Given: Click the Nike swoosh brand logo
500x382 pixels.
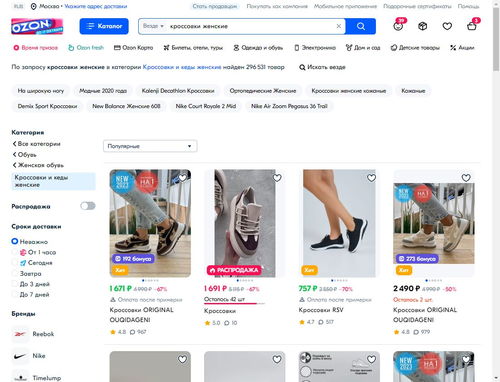Looking at the screenshot, I should 20,356.
